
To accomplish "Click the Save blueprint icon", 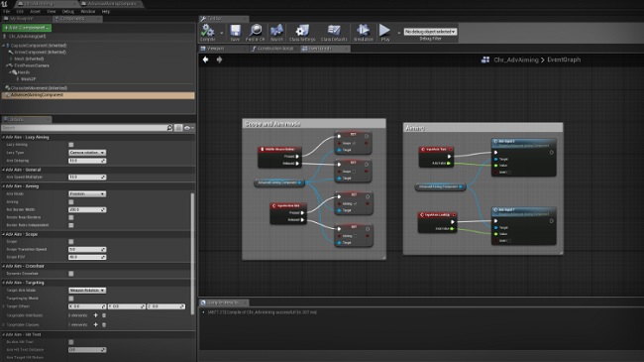I will 235,31.
